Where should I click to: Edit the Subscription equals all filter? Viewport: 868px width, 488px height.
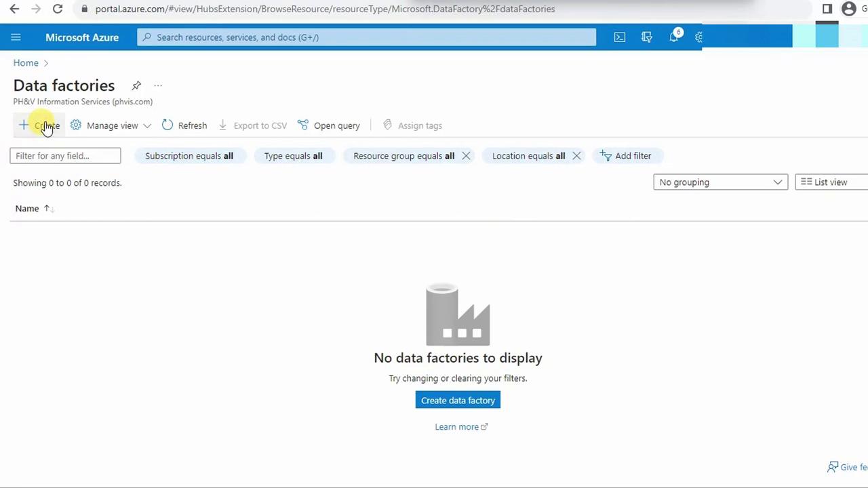point(189,156)
